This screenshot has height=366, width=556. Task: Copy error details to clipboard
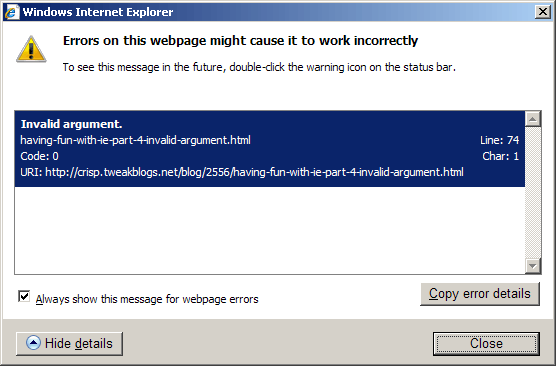click(480, 294)
